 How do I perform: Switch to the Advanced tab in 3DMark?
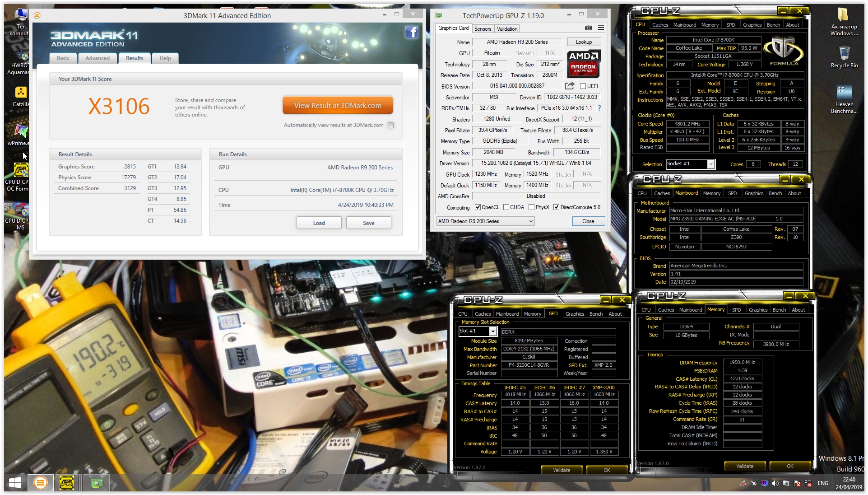pos(97,58)
